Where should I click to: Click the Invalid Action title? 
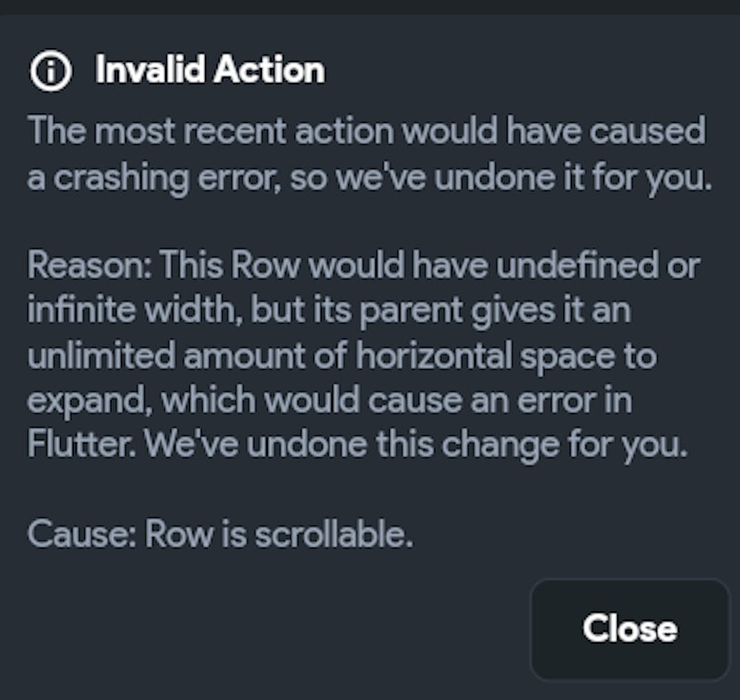click(x=209, y=71)
